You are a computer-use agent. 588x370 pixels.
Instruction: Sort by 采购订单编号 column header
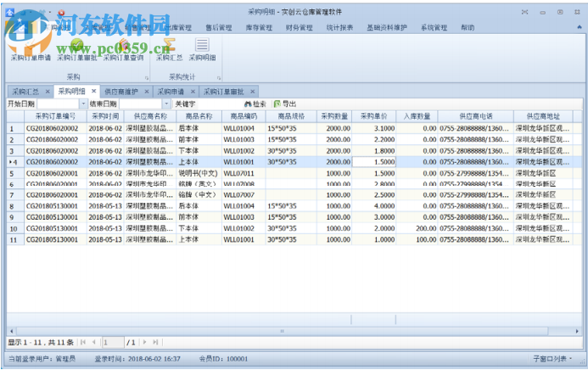tap(55, 116)
